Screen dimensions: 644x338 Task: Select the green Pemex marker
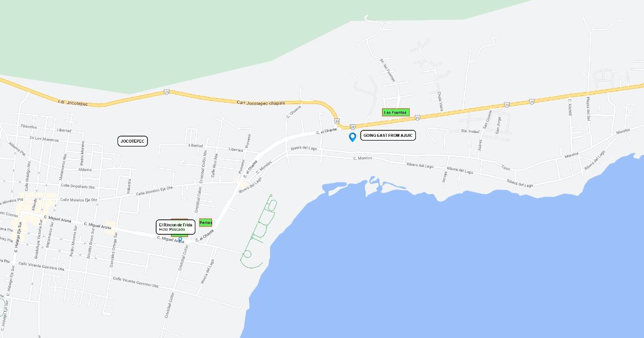click(x=206, y=222)
